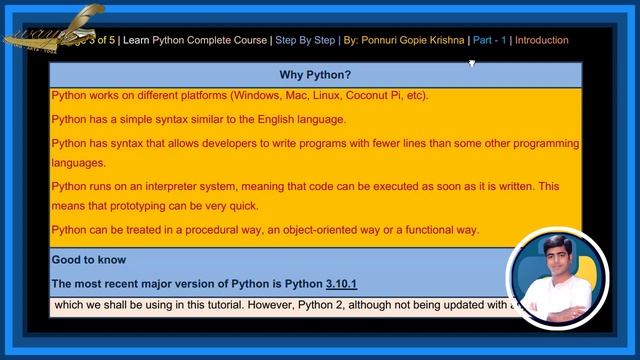Click 'By: Ponnuri Gopie Krishna' author text
Image resolution: width=640 pixels, height=360 pixels.
point(404,40)
